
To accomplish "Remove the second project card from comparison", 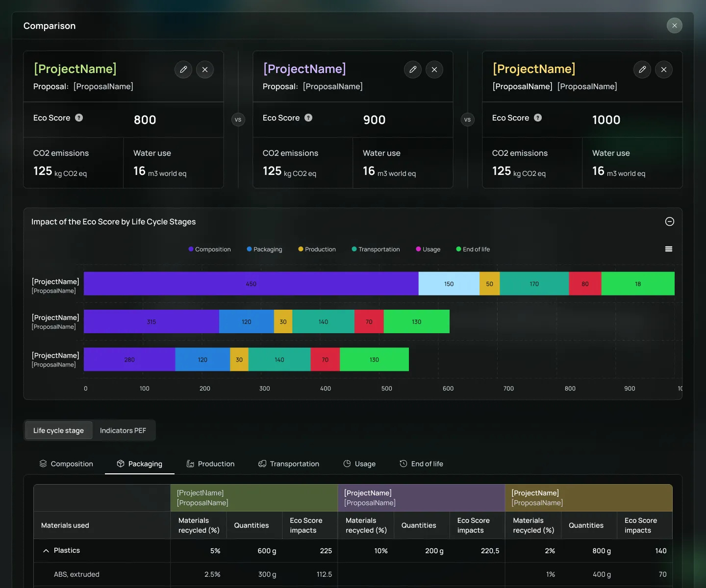I will [x=434, y=70].
